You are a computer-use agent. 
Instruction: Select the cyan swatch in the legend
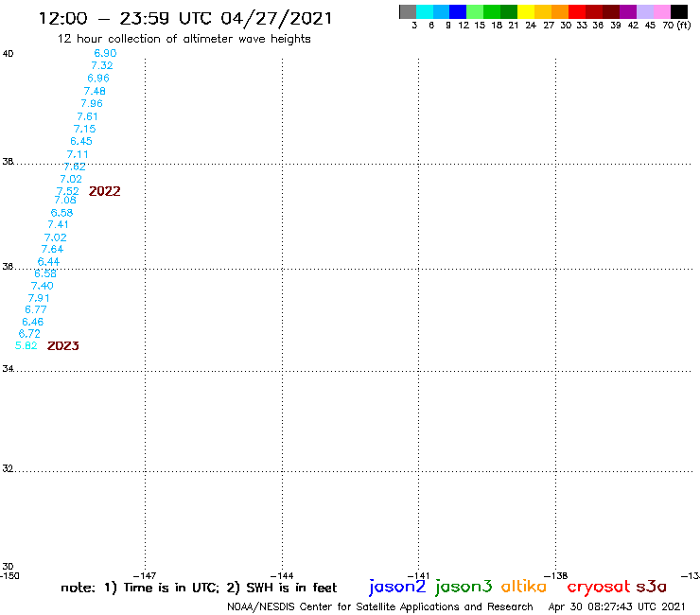tap(425, 12)
